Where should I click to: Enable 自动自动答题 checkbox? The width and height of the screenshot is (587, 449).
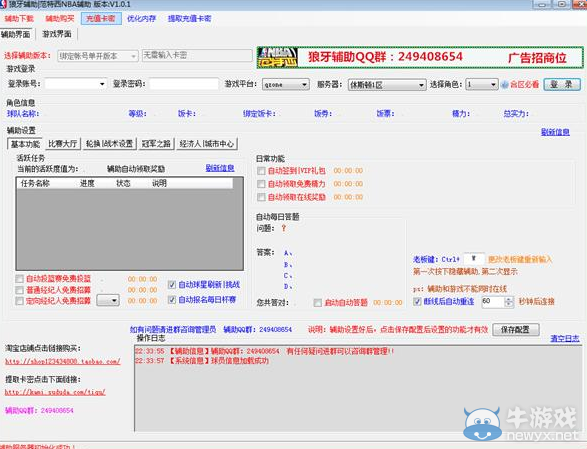317,303
